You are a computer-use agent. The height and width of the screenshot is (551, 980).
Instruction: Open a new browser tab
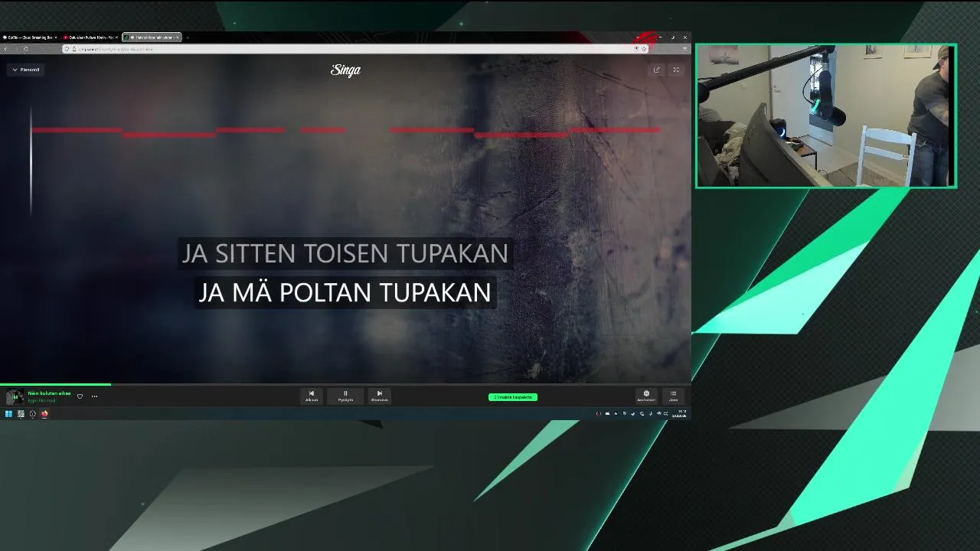pyautogui.click(x=188, y=37)
